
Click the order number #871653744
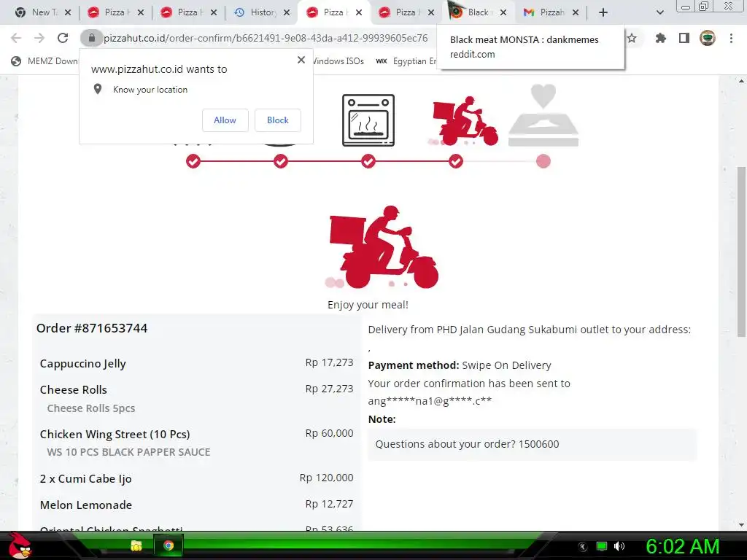92,328
